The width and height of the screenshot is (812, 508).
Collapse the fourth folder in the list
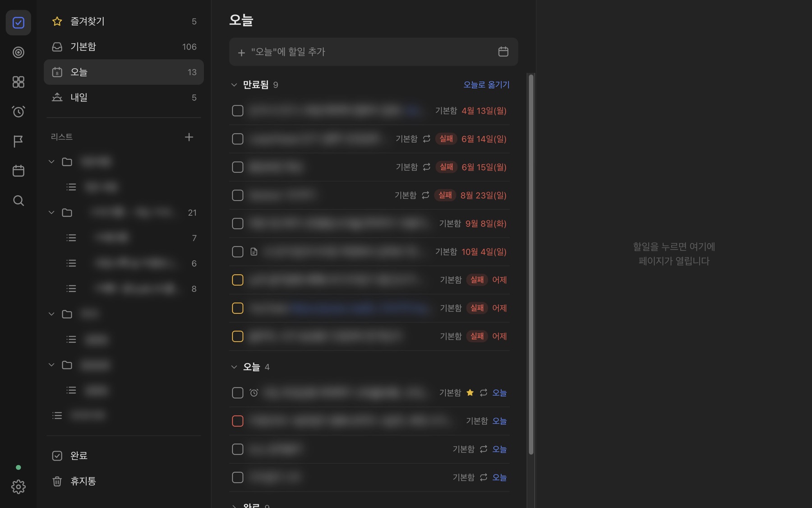[x=51, y=365]
